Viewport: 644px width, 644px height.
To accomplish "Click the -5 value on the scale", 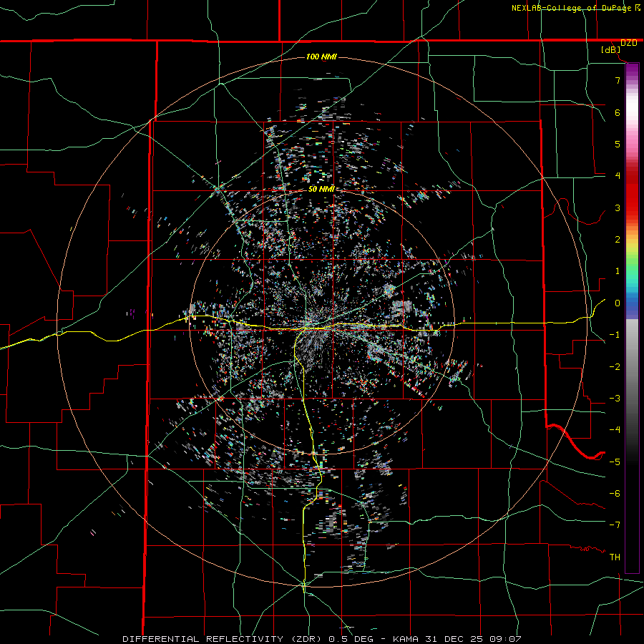I will tap(615, 462).
